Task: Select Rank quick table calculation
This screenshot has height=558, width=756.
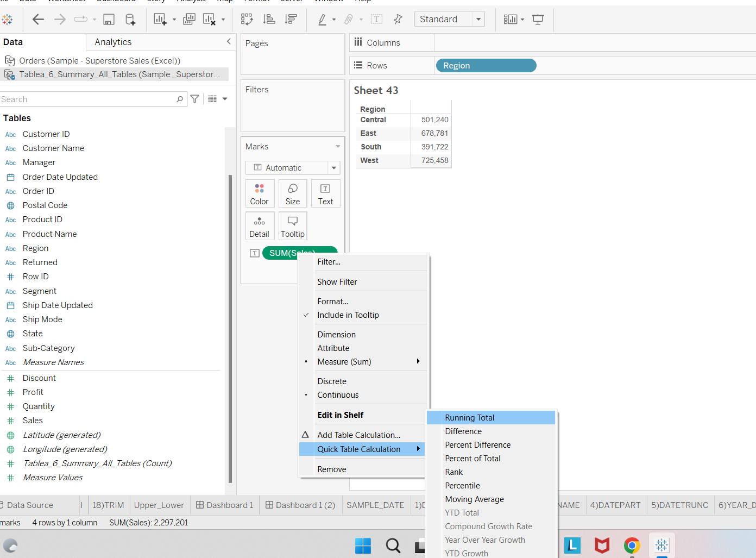Action: (x=491, y=472)
